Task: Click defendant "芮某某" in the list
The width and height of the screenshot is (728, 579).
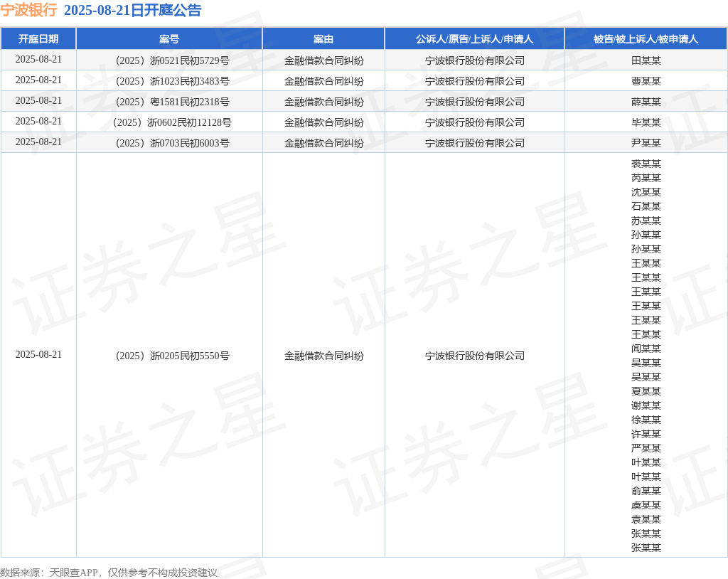Action: click(x=646, y=178)
